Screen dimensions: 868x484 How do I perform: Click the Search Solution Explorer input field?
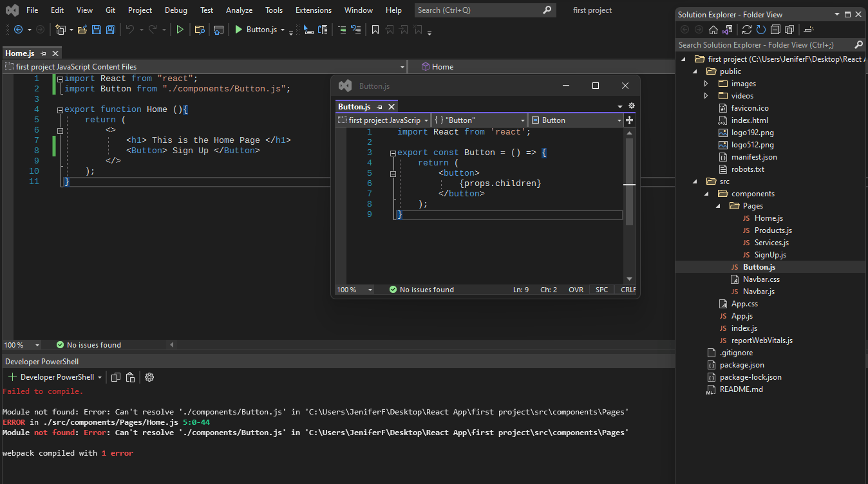pos(763,45)
